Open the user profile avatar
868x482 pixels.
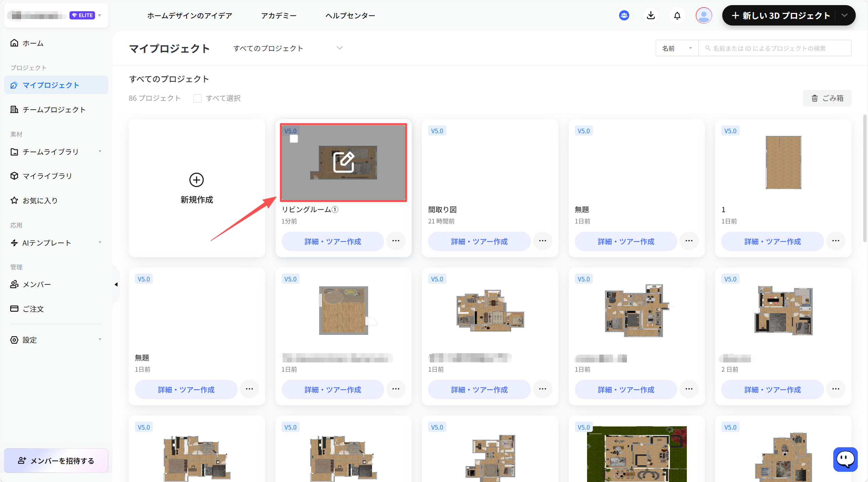[704, 15]
